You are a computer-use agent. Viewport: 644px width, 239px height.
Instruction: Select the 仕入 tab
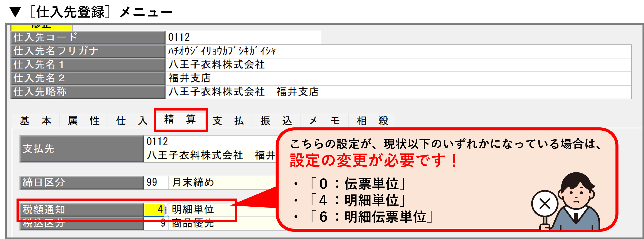[x=132, y=121]
